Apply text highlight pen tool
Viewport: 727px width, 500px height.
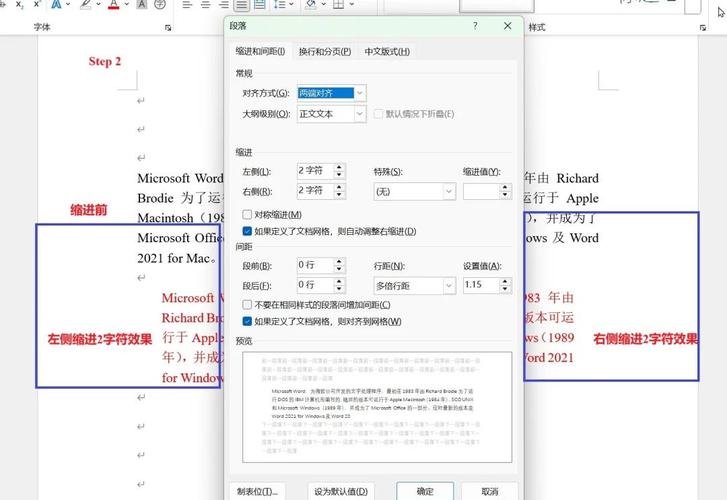[86, 5]
